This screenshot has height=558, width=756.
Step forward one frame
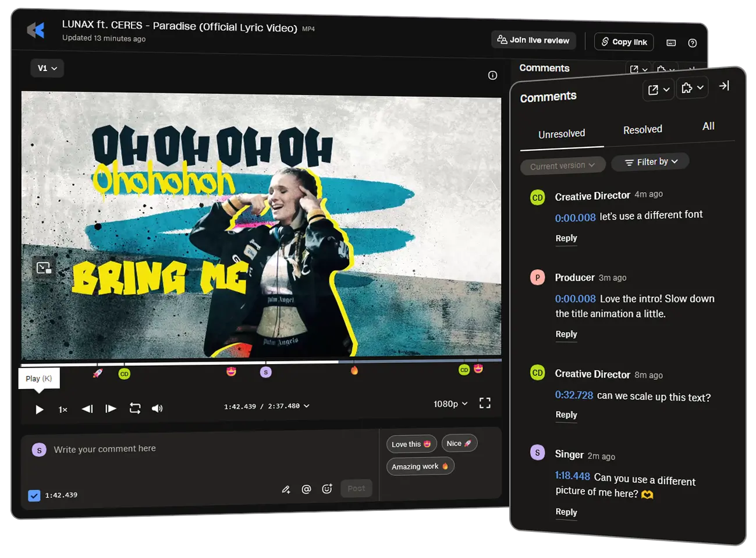pos(111,409)
